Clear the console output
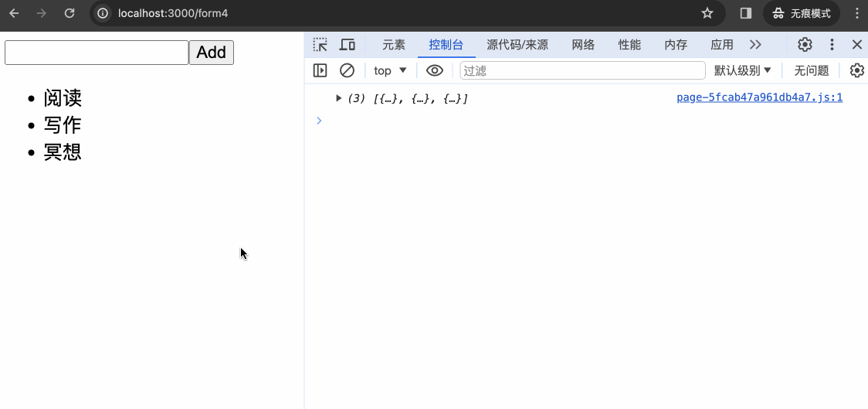The width and height of the screenshot is (868, 409). (x=347, y=70)
